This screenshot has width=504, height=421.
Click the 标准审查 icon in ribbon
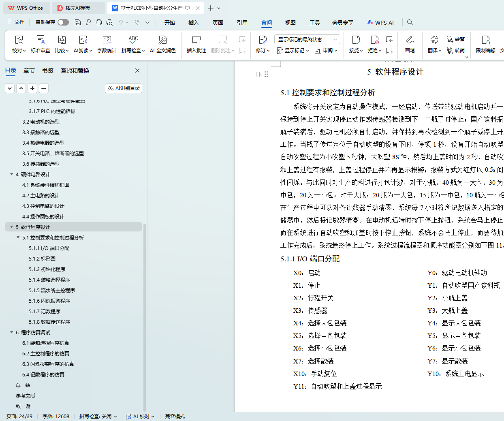(41, 40)
